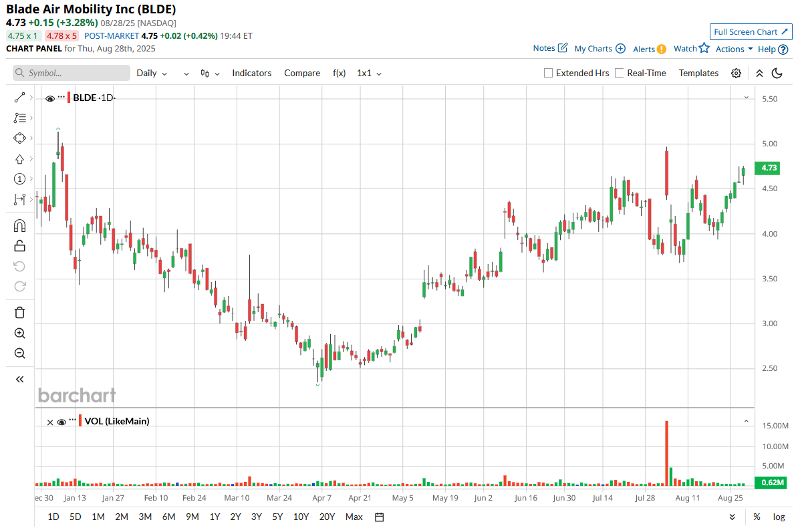Open BLDE series options menu dots
This screenshot has width=802, height=532.
pos(61,98)
